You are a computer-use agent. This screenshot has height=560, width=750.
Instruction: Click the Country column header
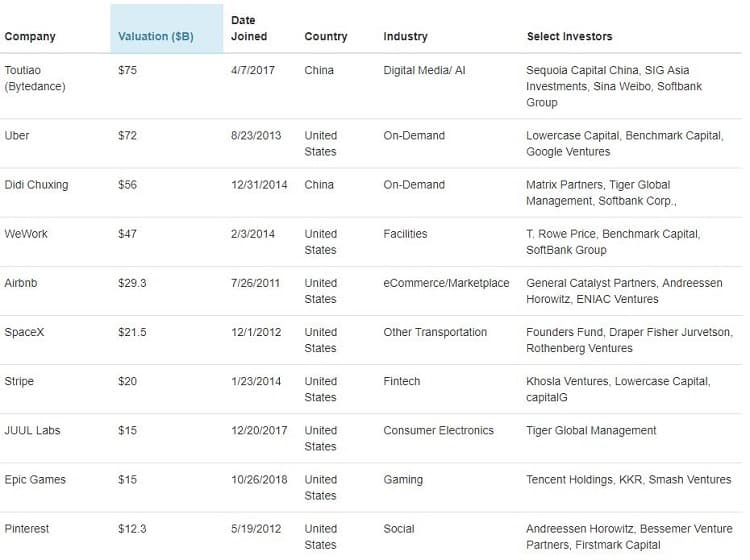click(x=325, y=37)
